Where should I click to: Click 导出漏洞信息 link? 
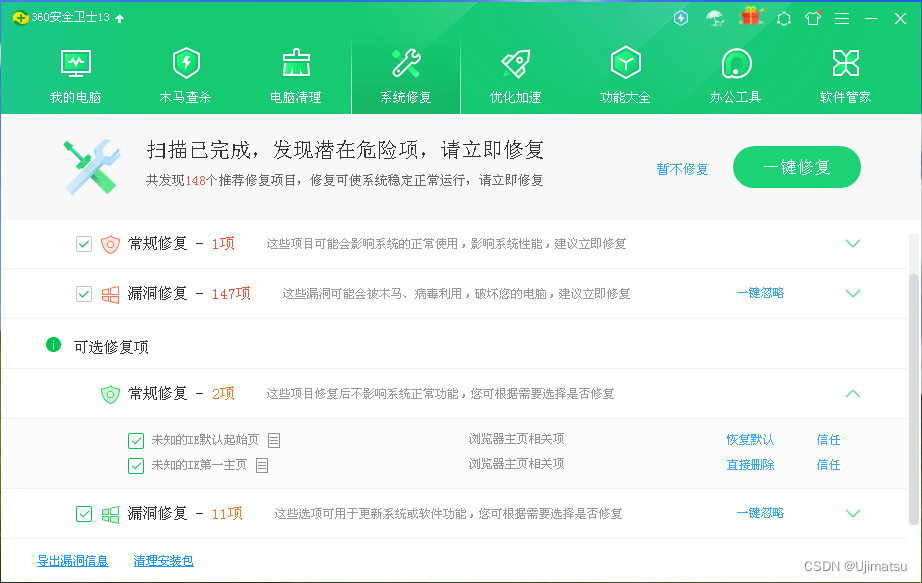click(x=73, y=561)
